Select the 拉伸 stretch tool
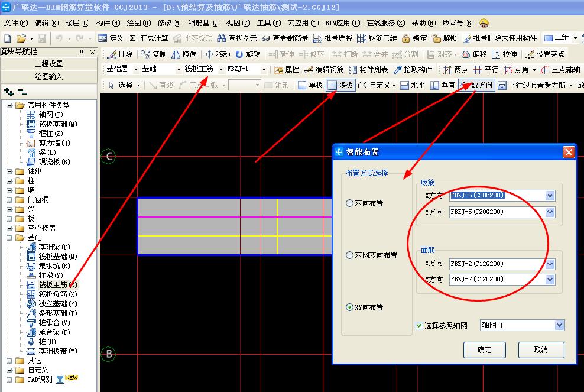Screen dimensions: 584x392 [505, 54]
